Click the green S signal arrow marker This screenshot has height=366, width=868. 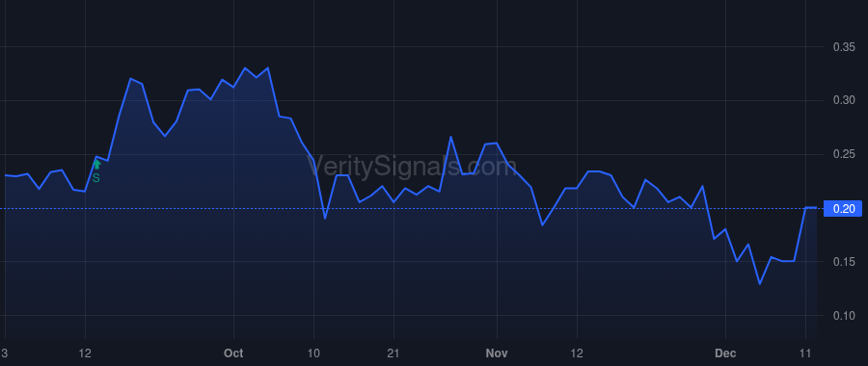tap(96, 165)
